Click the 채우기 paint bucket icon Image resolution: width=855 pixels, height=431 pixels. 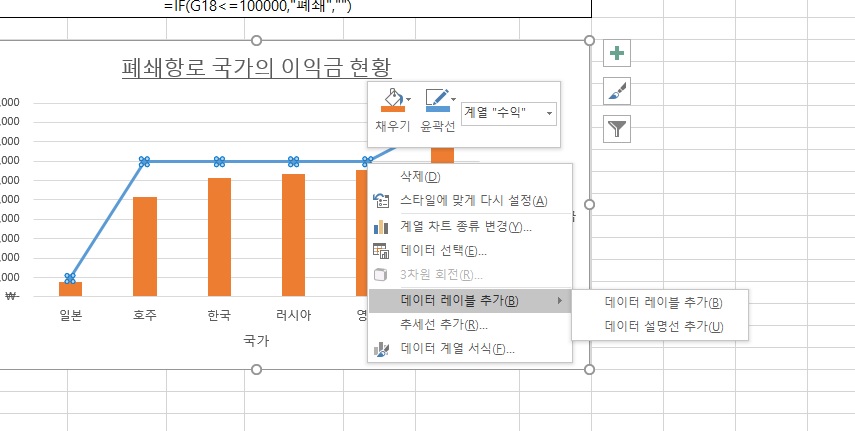pos(390,101)
